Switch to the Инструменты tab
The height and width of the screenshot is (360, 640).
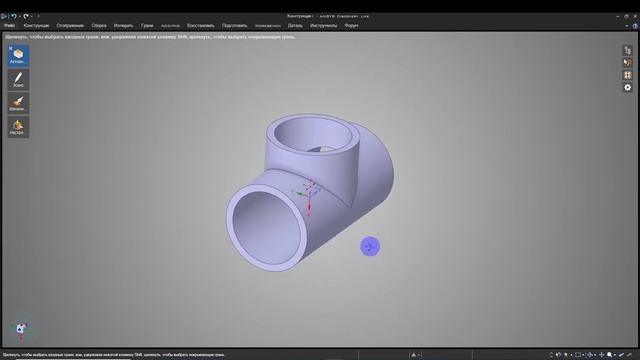point(323,25)
